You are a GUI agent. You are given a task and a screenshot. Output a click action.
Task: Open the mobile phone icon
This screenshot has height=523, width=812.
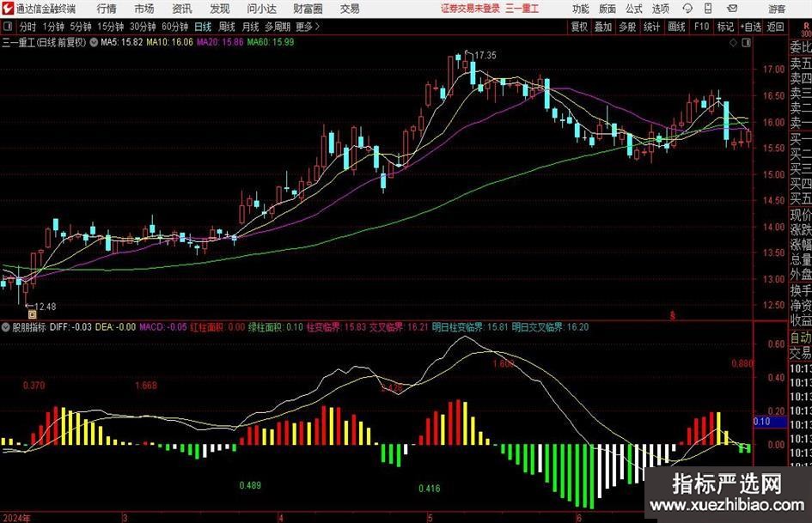(x=708, y=9)
